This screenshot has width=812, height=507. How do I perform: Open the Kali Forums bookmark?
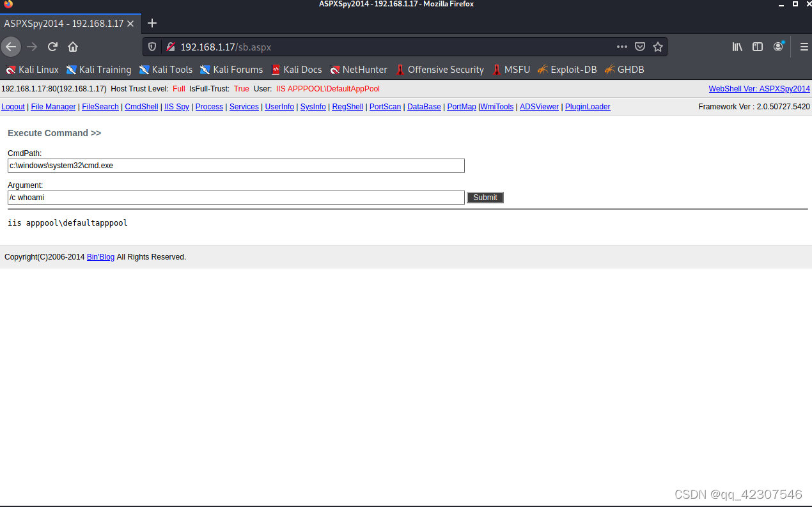click(231, 70)
